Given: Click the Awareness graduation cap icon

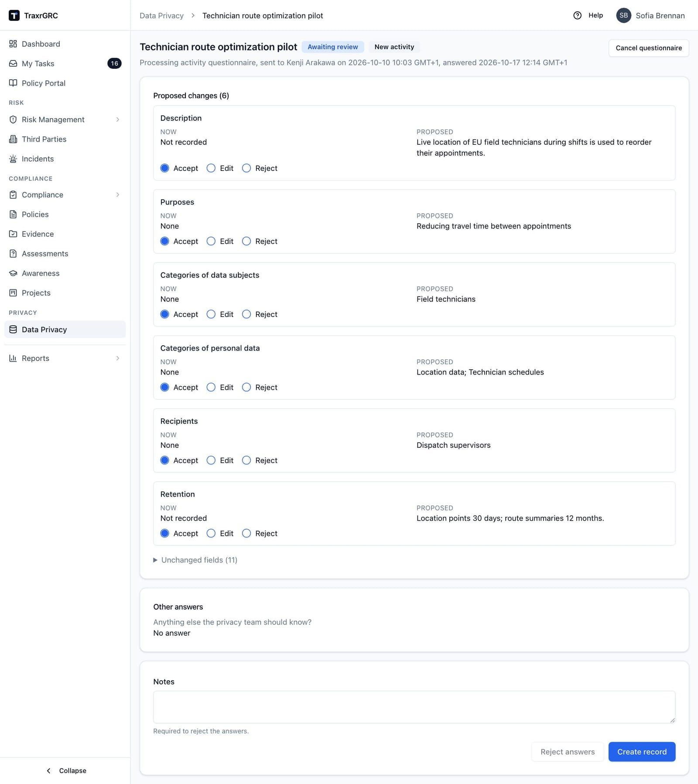Looking at the screenshot, I should 13,273.
